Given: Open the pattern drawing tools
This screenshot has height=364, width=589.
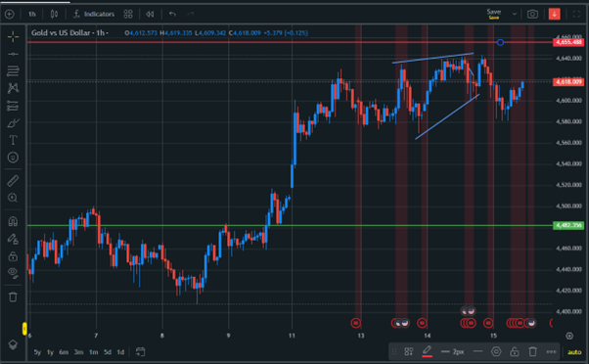Looking at the screenshot, I should (x=13, y=88).
